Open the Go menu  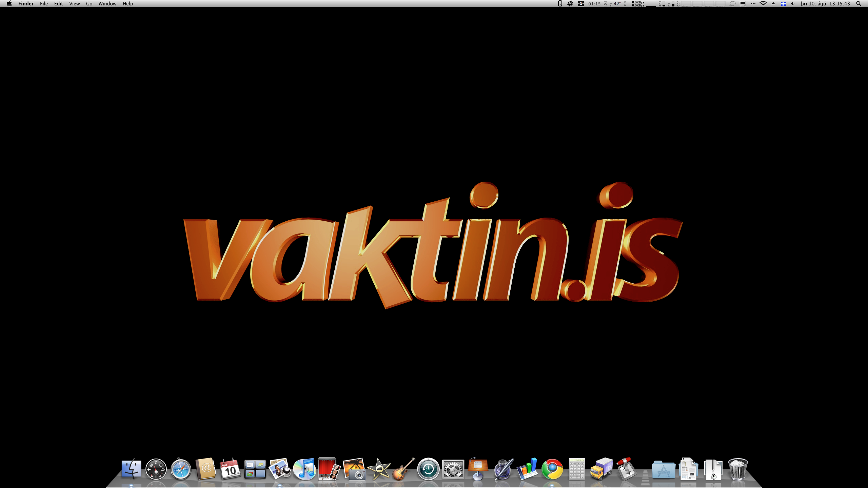(89, 3)
